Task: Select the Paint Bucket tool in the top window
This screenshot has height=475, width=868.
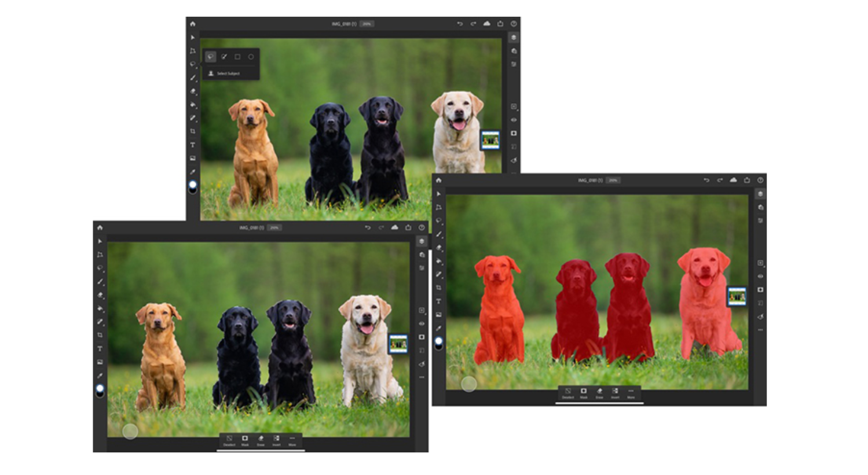Action: 193,105
